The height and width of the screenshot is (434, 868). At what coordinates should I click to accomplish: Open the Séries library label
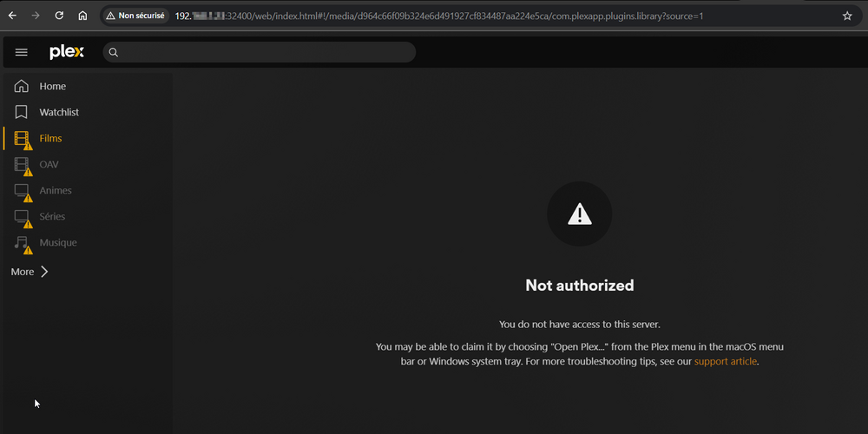pyautogui.click(x=52, y=216)
